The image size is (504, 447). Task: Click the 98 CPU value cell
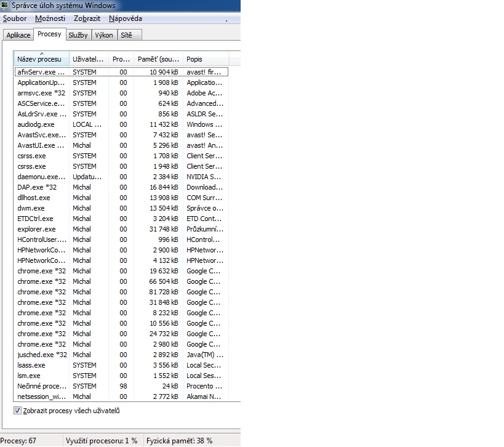click(x=124, y=386)
